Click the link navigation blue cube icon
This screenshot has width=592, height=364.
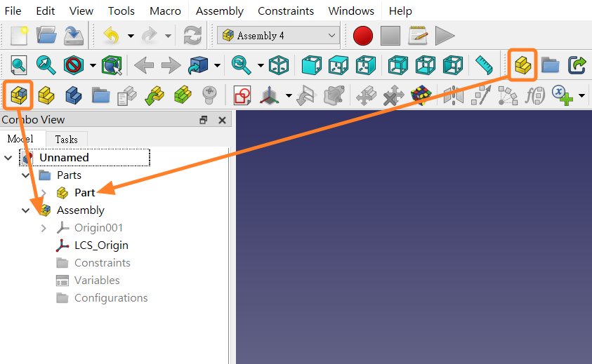198,65
